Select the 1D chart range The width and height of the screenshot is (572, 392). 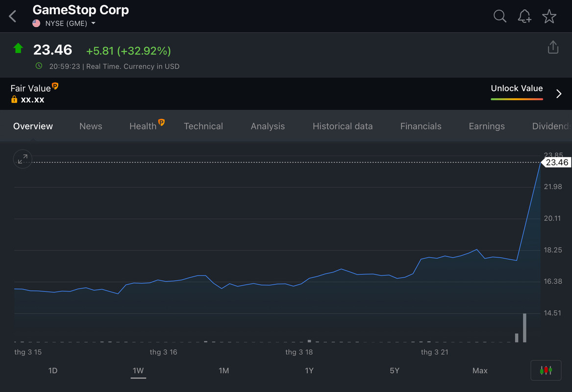53,370
